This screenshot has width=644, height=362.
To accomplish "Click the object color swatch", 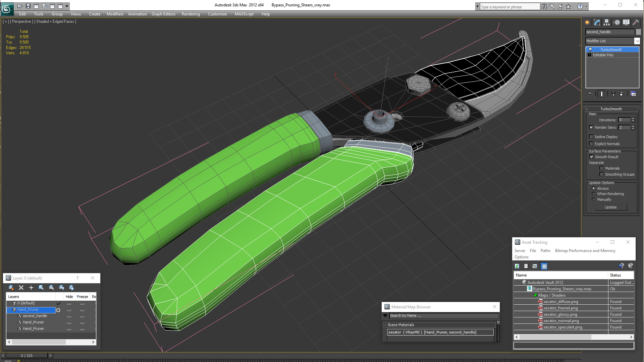I will pos(638,32).
